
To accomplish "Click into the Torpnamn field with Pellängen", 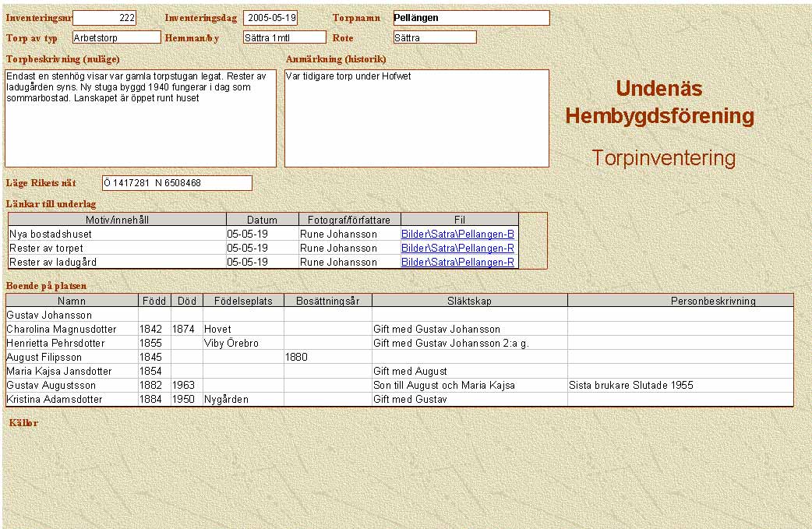I will [x=470, y=18].
